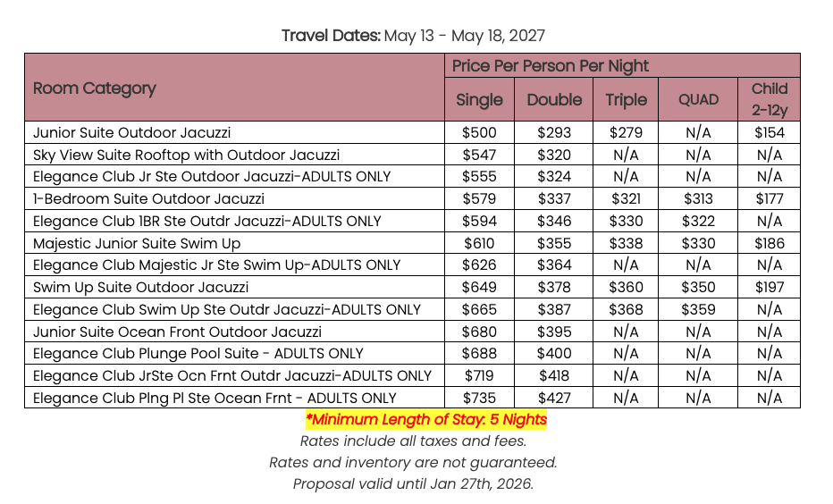Select the Child 2-12y column header
Screen dimensions: 833x504
coord(769,99)
